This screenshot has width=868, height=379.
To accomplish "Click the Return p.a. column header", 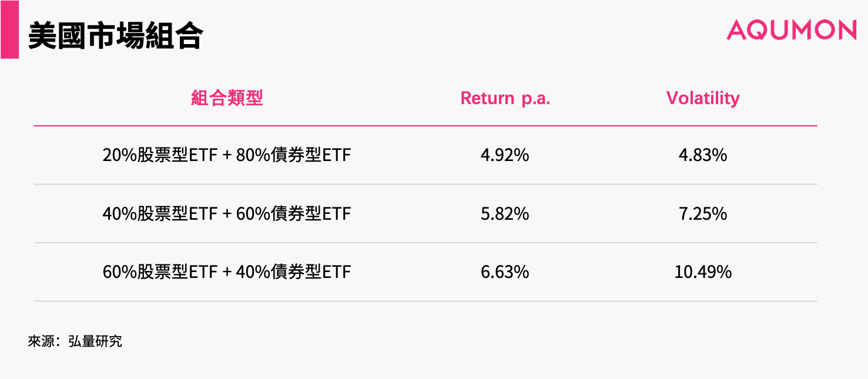I will [505, 98].
